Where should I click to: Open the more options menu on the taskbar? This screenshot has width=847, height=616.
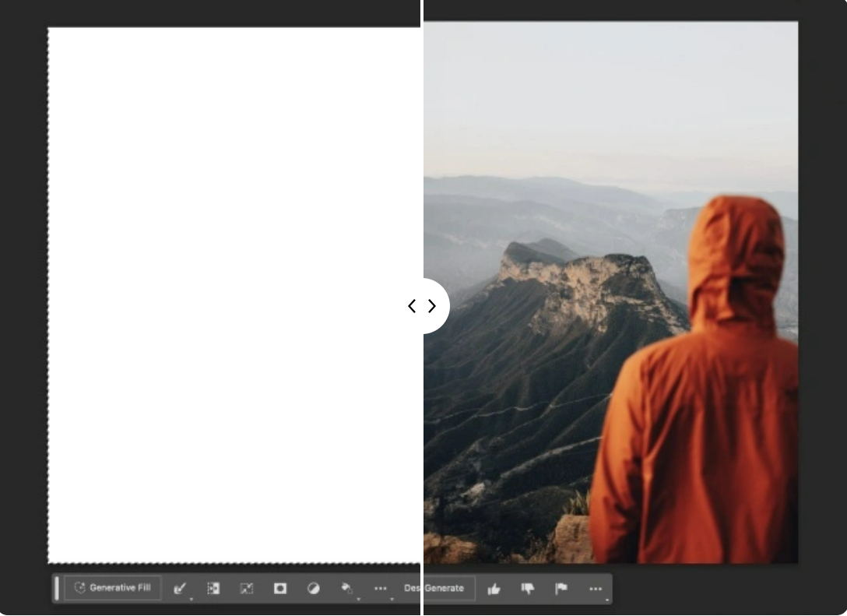click(381, 589)
